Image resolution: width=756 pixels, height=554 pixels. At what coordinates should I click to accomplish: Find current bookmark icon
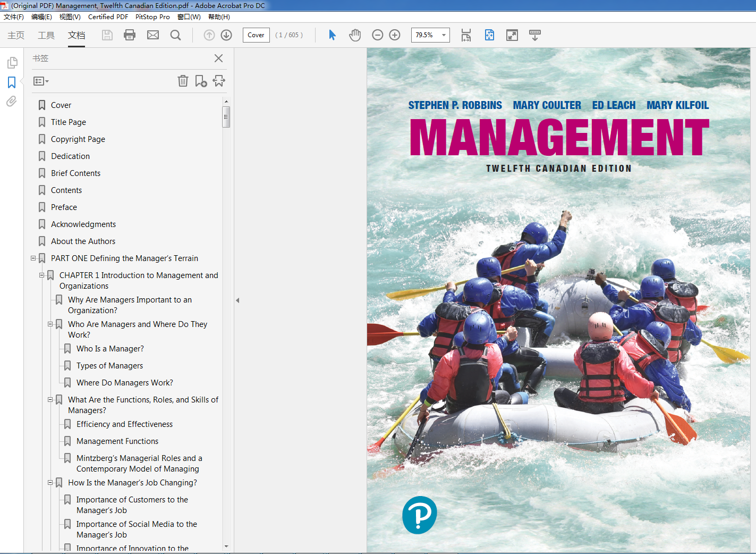tap(219, 81)
